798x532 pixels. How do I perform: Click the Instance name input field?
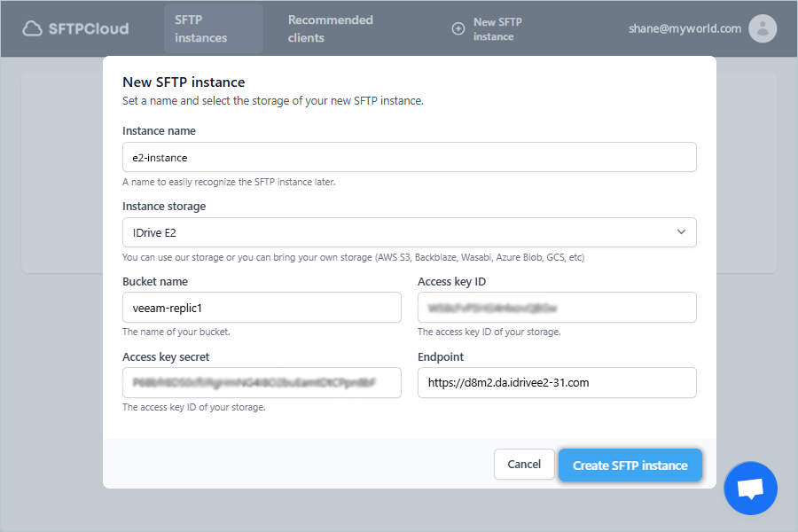(x=409, y=157)
